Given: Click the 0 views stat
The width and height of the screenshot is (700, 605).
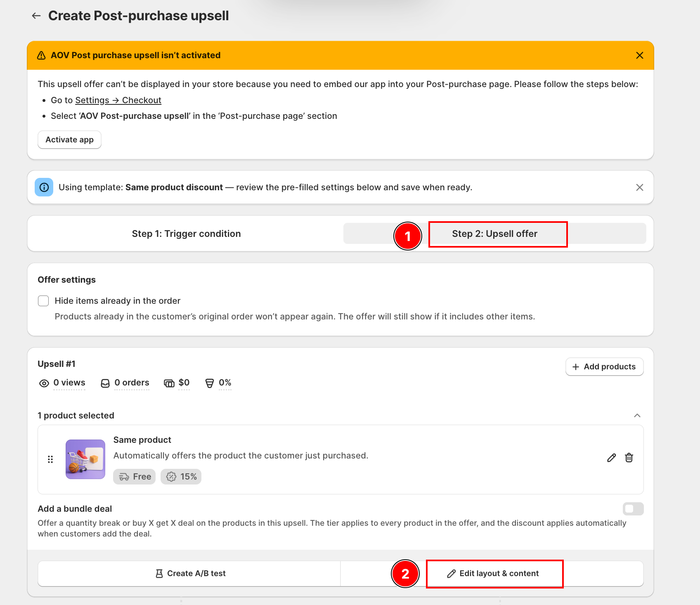Looking at the screenshot, I should [x=69, y=383].
